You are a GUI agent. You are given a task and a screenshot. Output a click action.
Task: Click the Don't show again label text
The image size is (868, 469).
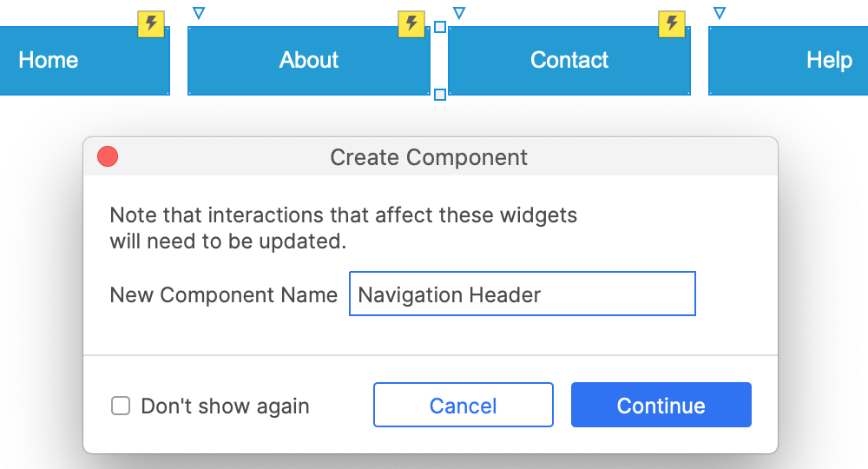[225, 406]
